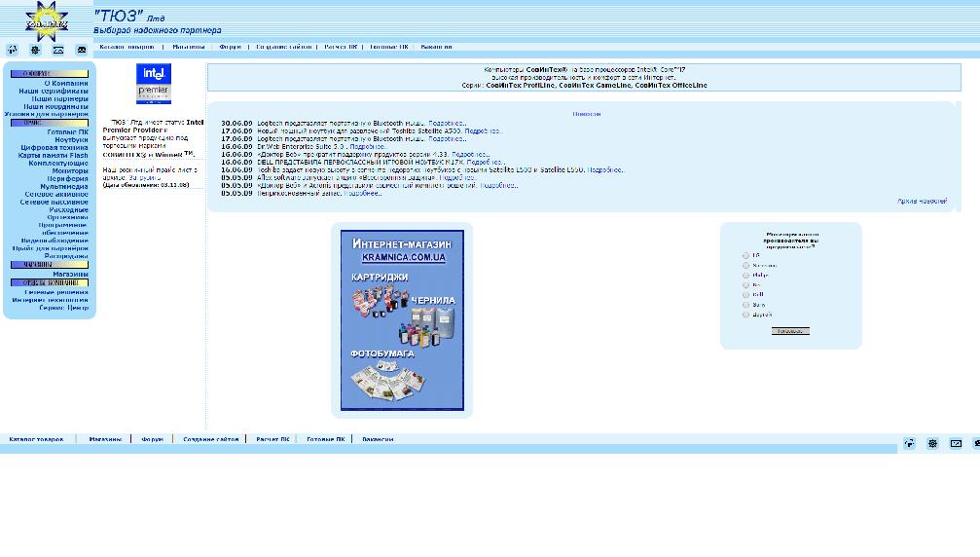This screenshot has height=557, width=980.
Task: Open Сетевое активное in the sidebar
Action: [x=56, y=195]
